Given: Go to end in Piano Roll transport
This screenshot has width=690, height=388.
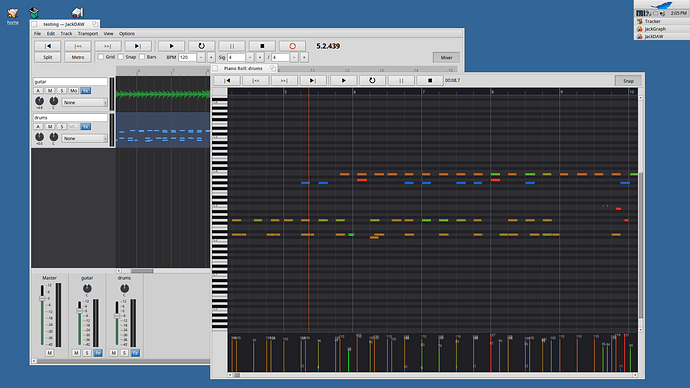Looking at the screenshot, I should 313,81.
